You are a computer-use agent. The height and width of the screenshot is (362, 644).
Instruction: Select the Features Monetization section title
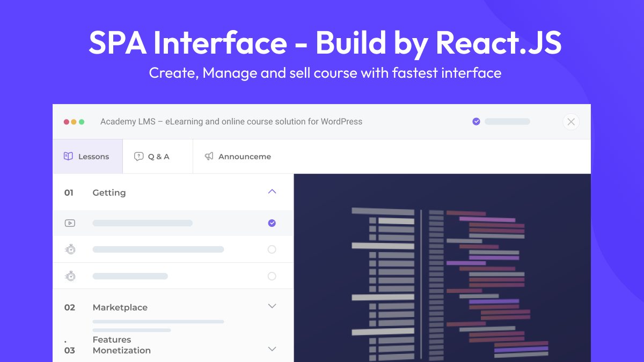[x=122, y=345]
